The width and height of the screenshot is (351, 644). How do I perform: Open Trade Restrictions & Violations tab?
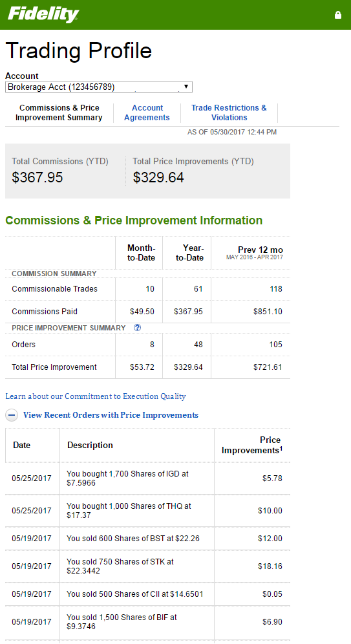(x=229, y=113)
